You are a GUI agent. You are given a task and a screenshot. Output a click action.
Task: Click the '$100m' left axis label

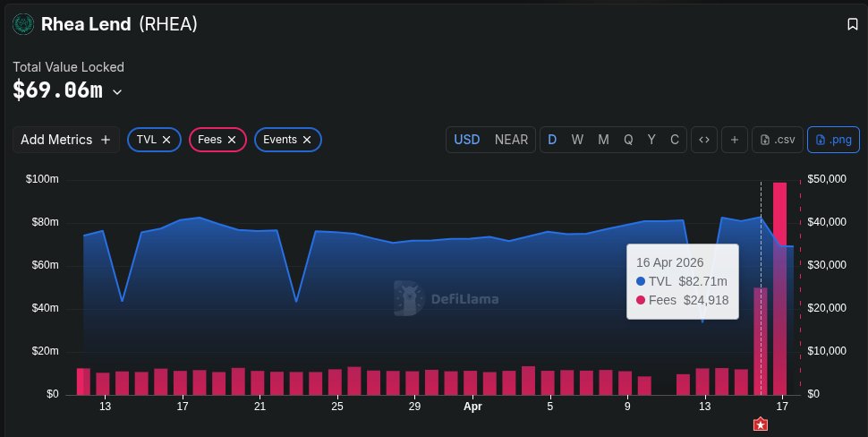click(x=42, y=179)
